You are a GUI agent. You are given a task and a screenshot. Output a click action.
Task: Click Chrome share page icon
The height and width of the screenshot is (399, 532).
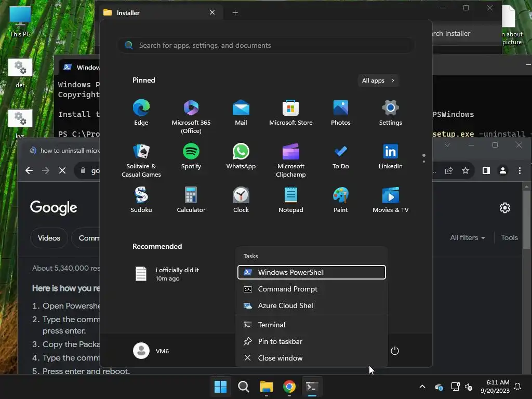(449, 170)
